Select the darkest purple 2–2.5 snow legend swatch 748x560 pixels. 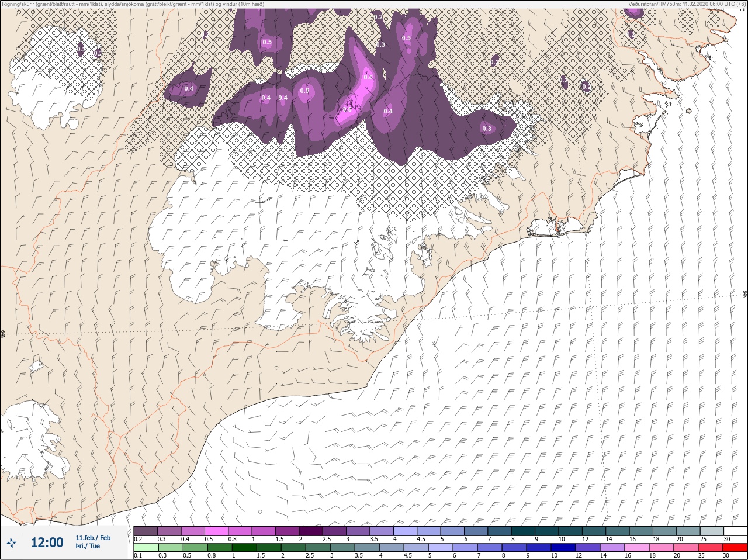coord(312,531)
